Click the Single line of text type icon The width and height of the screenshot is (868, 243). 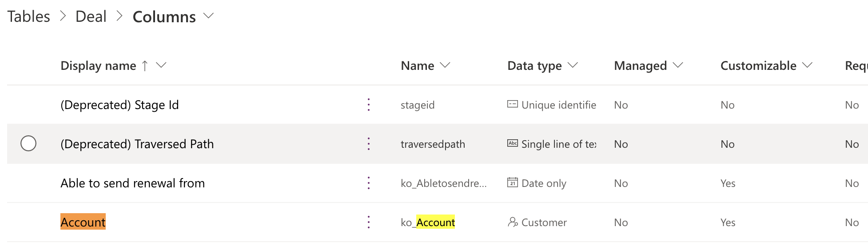(513, 144)
